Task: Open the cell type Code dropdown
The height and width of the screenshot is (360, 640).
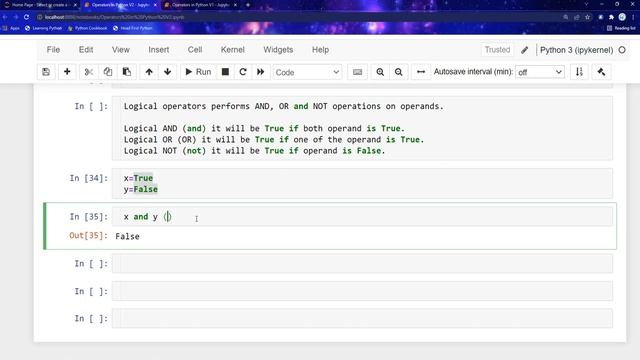Action: [307, 72]
